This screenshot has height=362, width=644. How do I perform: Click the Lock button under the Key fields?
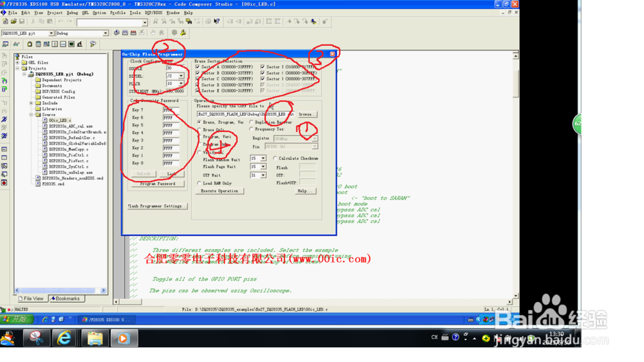pos(172,174)
